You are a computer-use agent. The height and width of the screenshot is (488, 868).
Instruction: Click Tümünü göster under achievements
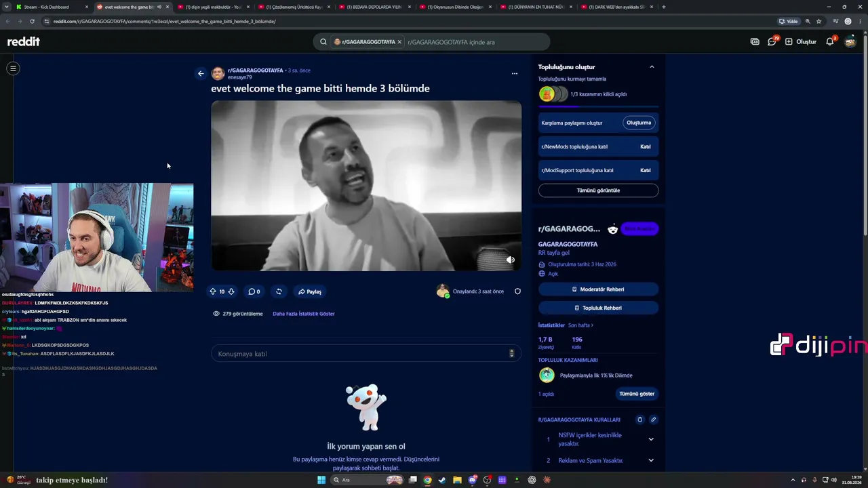pos(637,394)
